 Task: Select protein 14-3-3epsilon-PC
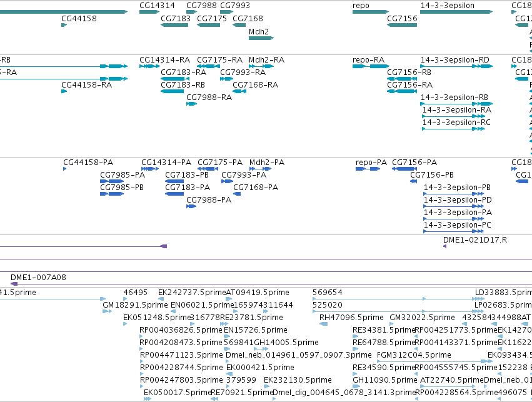point(454,232)
